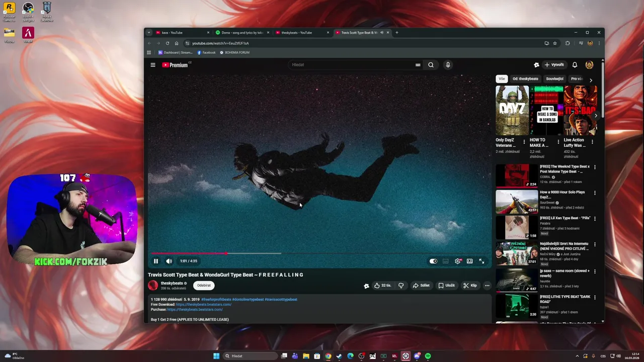Like the video with the thumbs up button
644x362 pixels.
[x=383, y=286]
